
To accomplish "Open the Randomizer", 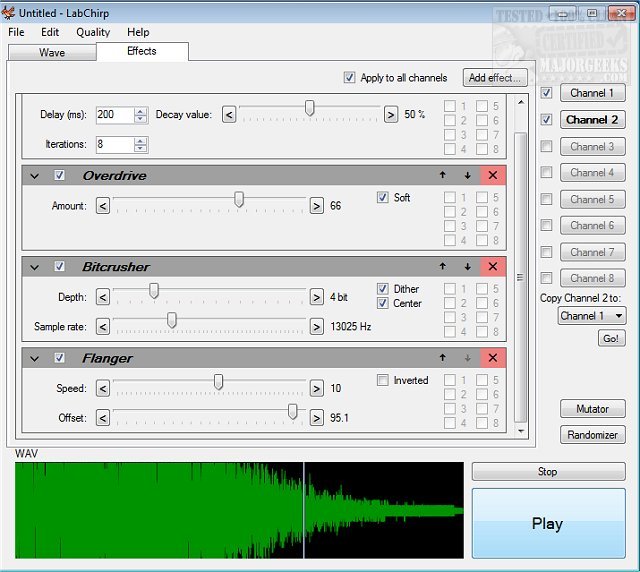I will click(x=593, y=435).
